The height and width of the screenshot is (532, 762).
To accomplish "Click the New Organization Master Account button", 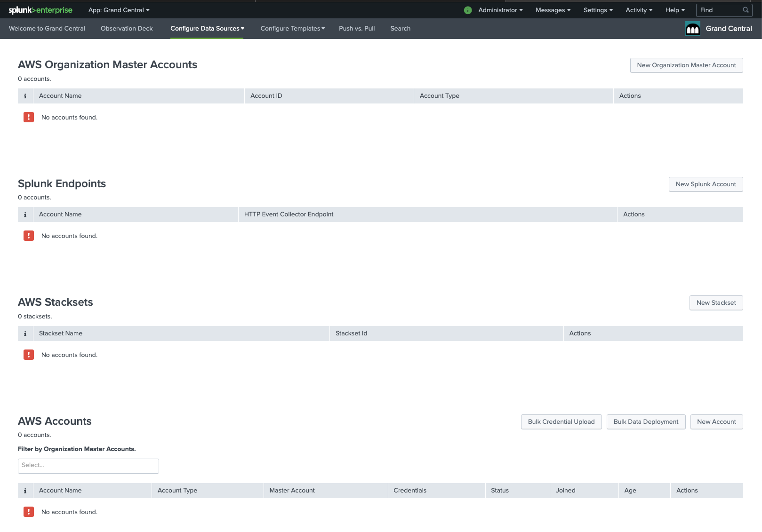I will pos(686,65).
